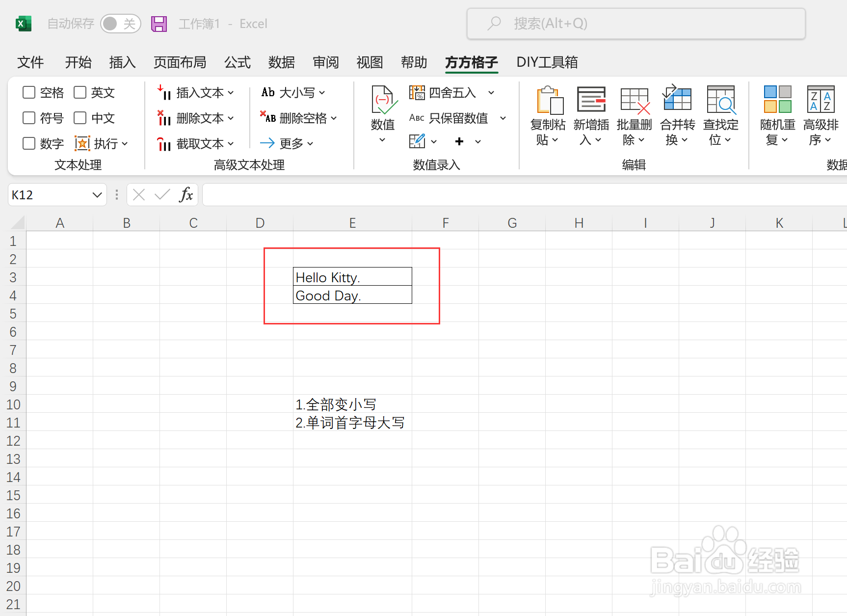847x616 pixels.
Task: Check the 数字 checkbox
Action: click(29, 143)
